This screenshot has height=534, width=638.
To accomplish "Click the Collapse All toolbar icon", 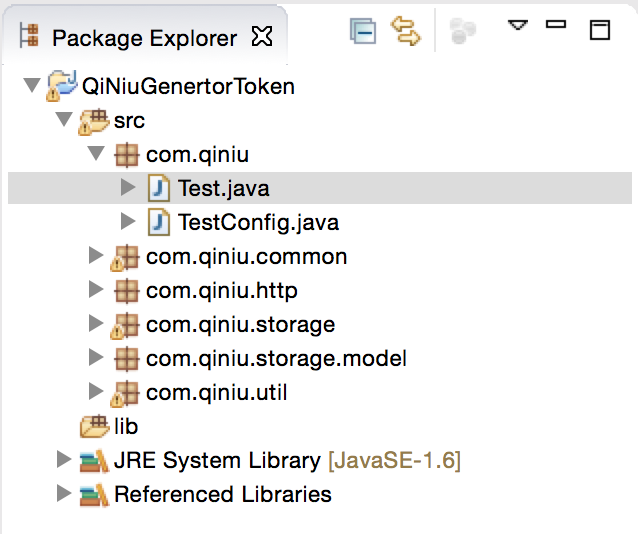I will point(362,31).
